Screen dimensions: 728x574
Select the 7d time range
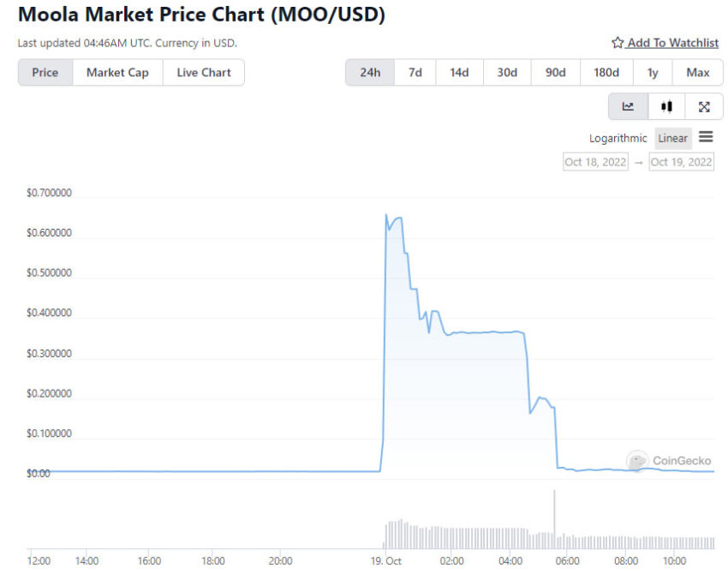point(415,73)
